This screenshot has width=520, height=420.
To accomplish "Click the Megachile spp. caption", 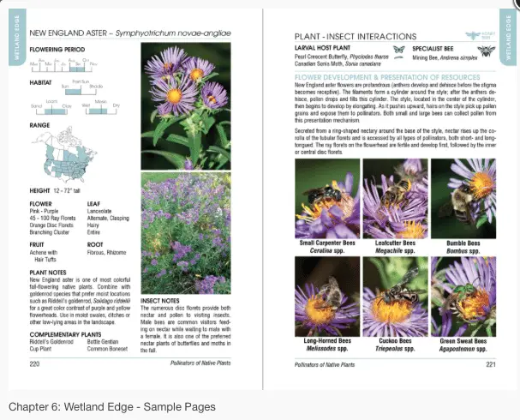I will pos(395,251).
